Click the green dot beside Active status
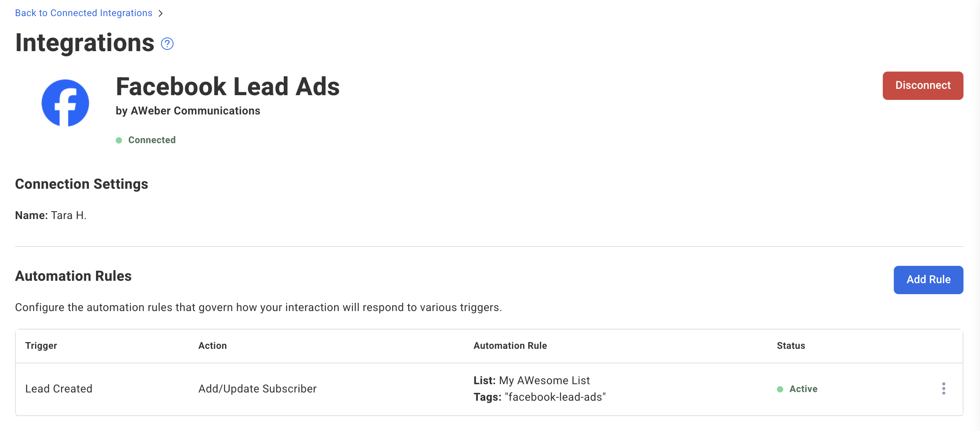 (780, 389)
